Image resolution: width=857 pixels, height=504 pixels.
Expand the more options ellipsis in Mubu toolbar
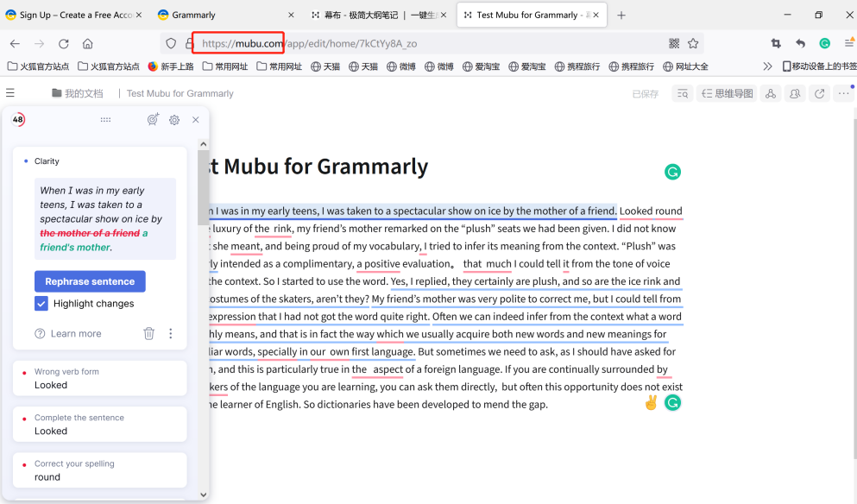click(843, 93)
